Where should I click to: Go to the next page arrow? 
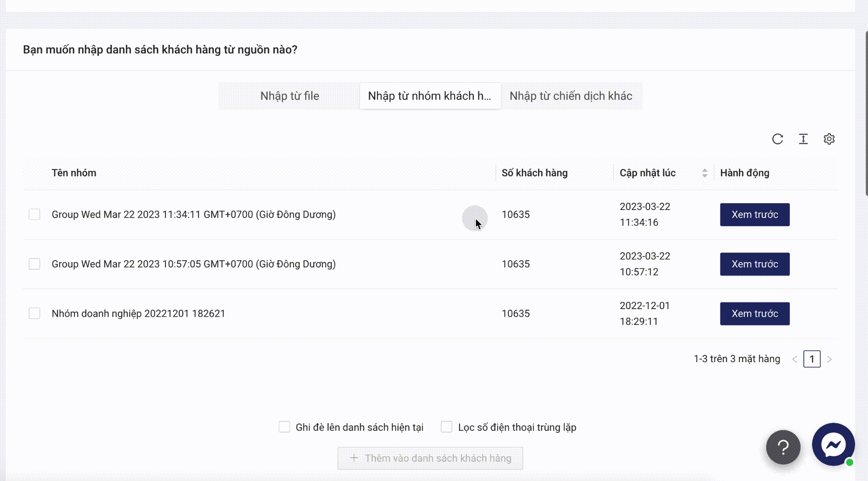[x=829, y=359]
